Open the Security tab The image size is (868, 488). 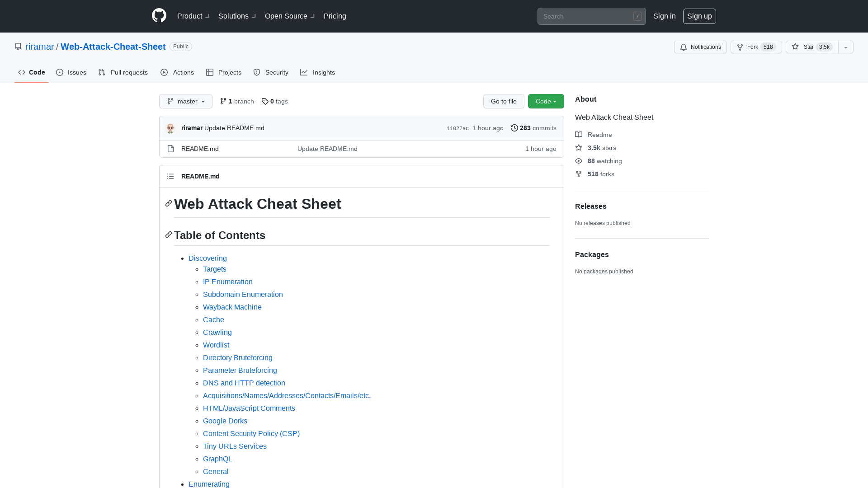(271, 72)
